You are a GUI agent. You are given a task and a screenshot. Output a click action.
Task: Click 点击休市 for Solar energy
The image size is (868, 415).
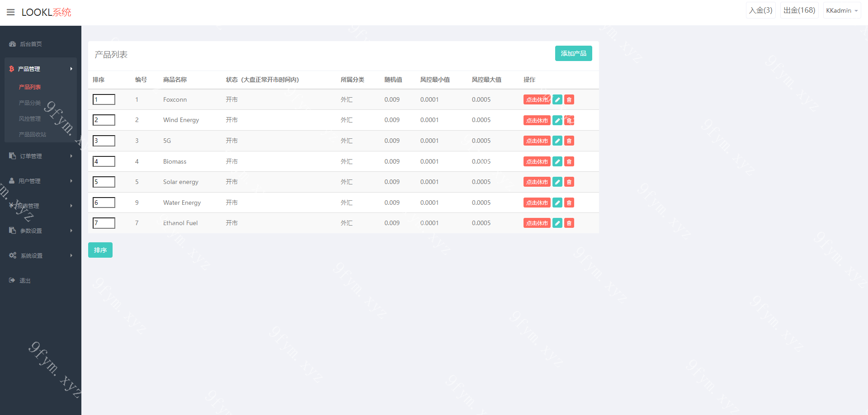coord(537,182)
